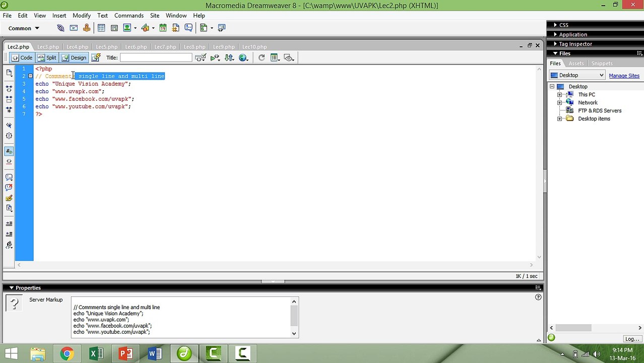Expand the Network tree node
The width and height of the screenshot is (644, 363).
point(559,103)
